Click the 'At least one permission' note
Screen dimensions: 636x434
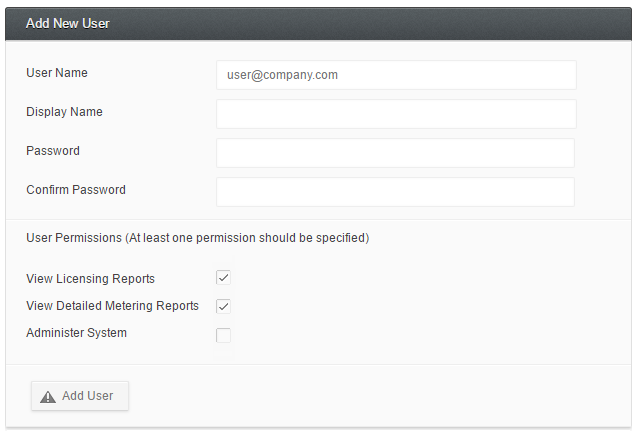tap(247, 238)
